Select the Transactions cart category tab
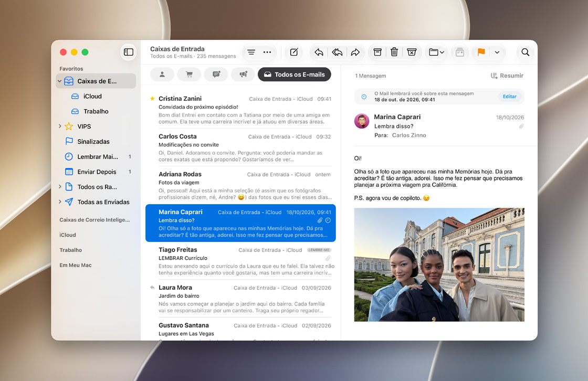Viewport: 588px width, 381px height. pyautogui.click(x=189, y=74)
